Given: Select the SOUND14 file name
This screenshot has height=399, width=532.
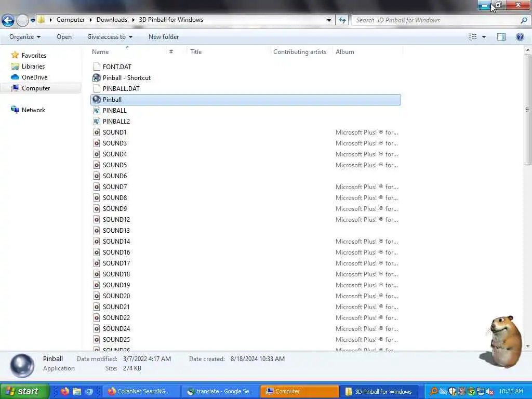Looking at the screenshot, I should [x=116, y=241].
